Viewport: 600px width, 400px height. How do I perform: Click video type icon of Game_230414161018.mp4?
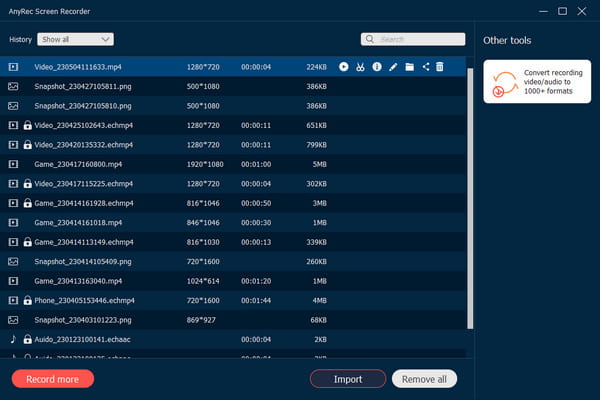13,223
